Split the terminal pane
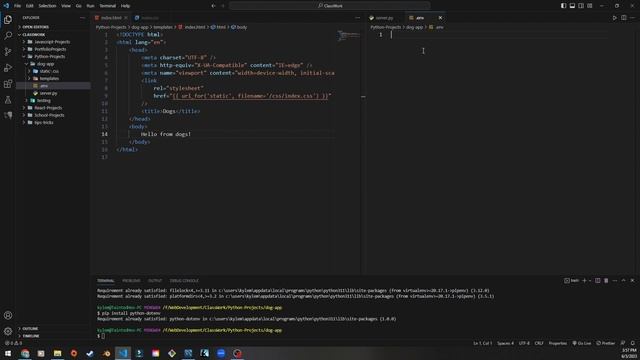The height and width of the screenshot is (360, 640). tap(598, 280)
